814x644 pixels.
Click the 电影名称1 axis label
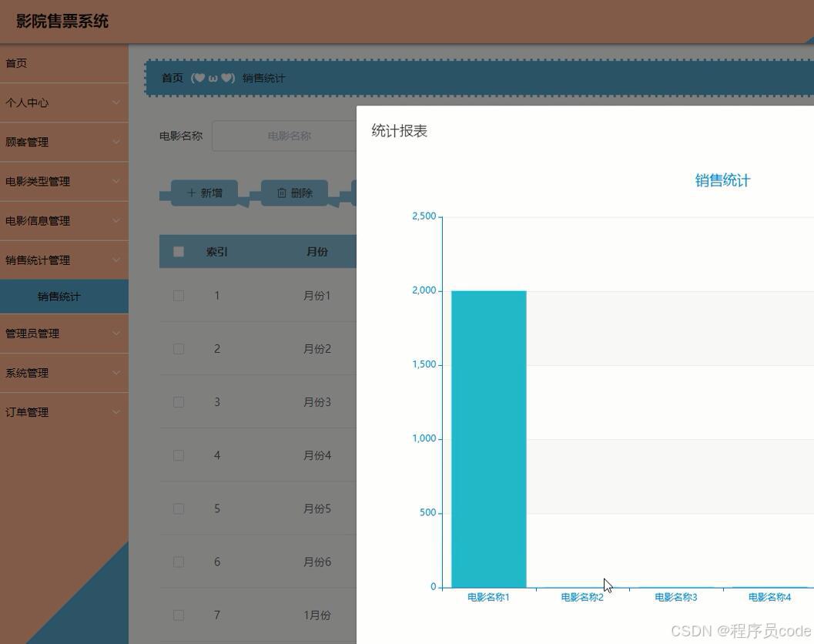pos(488,597)
